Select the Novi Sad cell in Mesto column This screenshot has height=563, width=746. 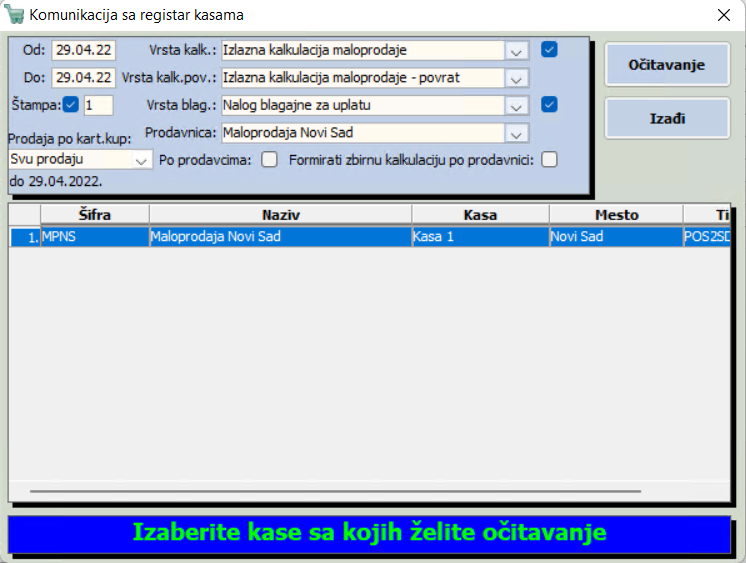pyautogui.click(x=617, y=237)
